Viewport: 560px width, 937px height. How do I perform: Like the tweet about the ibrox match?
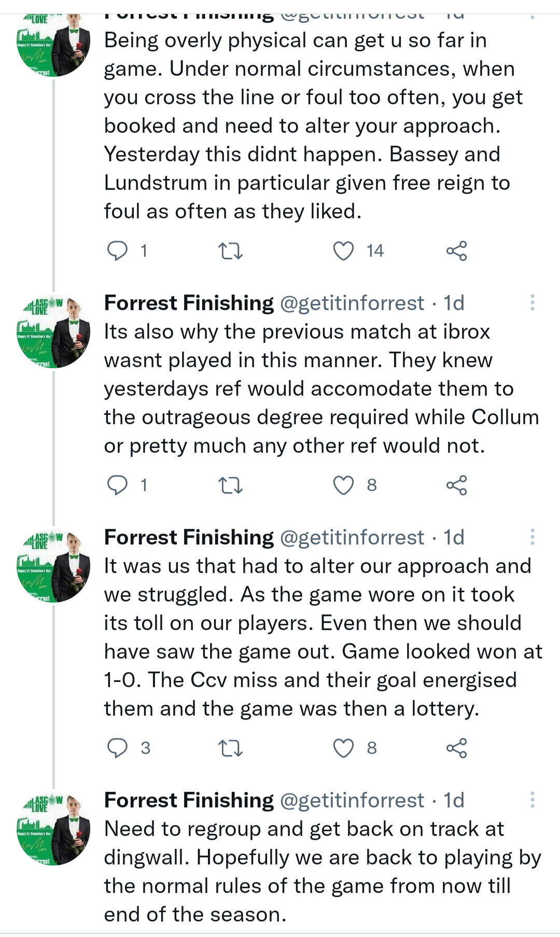click(343, 485)
